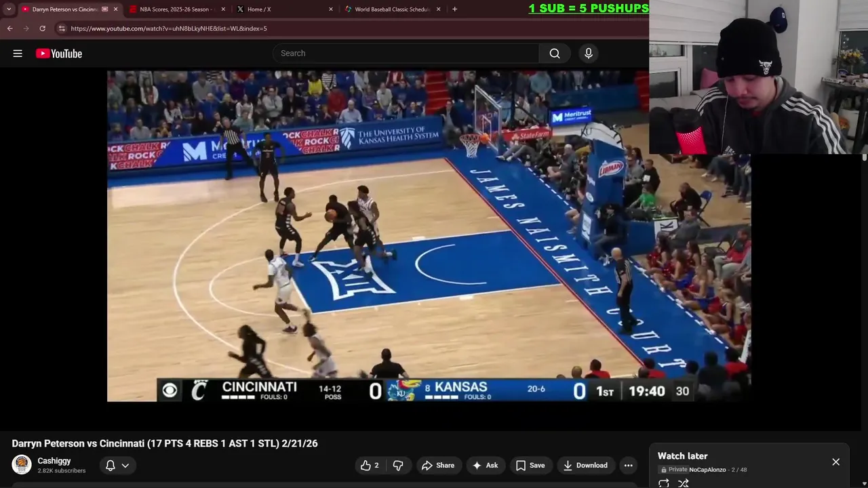Toggle shuffle playlist icon

coord(684,483)
